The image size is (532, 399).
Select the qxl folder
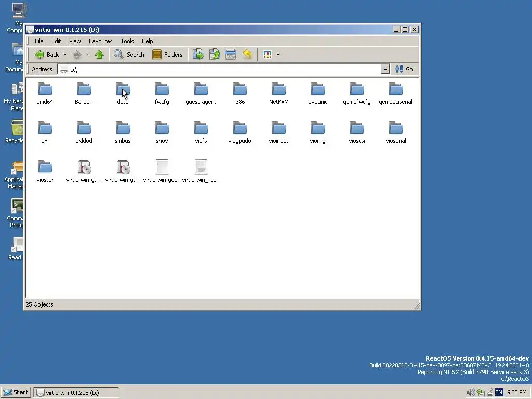(x=45, y=132)
